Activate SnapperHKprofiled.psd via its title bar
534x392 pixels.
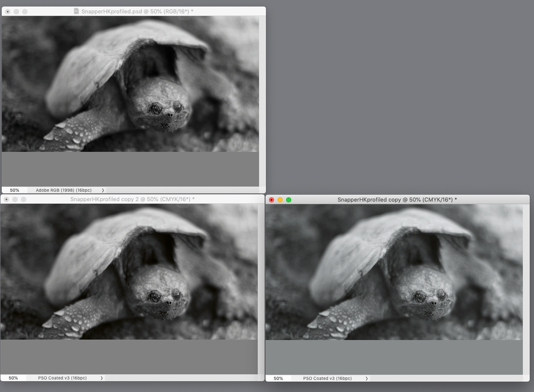point(136,11)
